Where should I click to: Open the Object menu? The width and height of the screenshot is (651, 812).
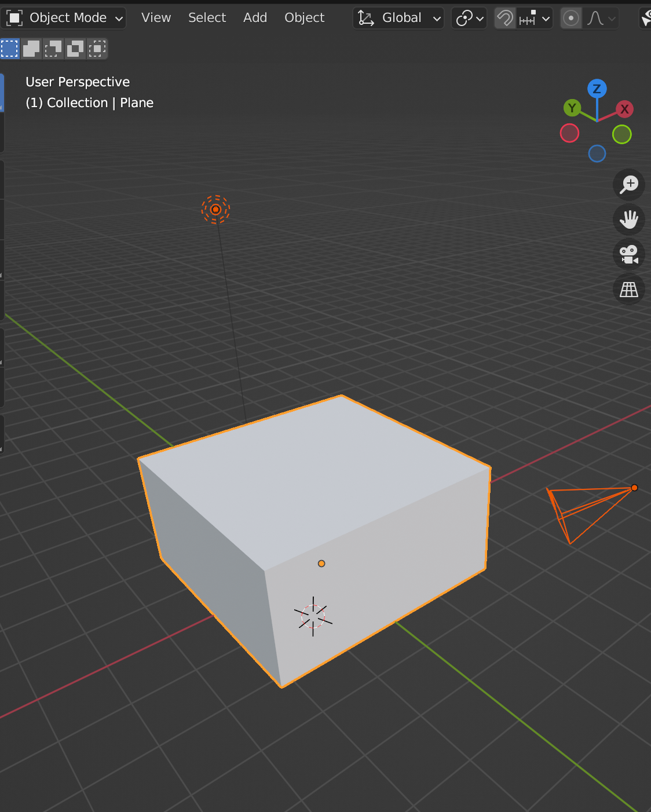pyautogui.click(x=304, y=18)
